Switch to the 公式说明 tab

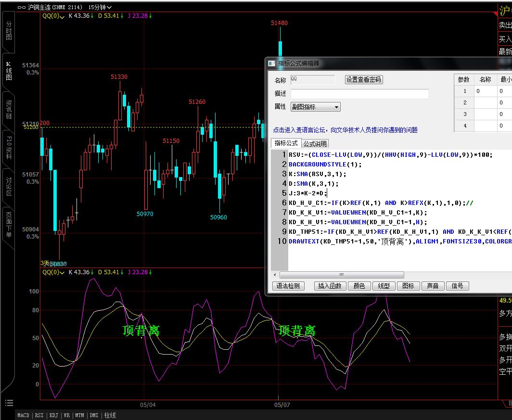coord(315,144)
